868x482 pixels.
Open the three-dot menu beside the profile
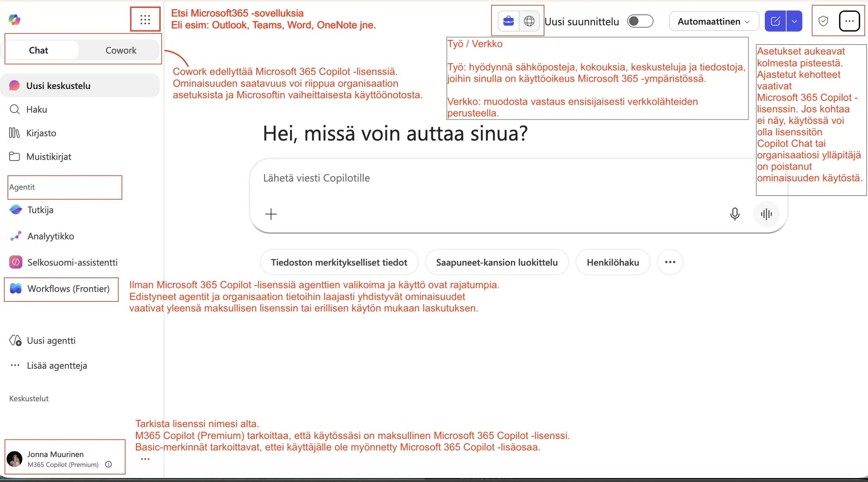pos(145,459)
